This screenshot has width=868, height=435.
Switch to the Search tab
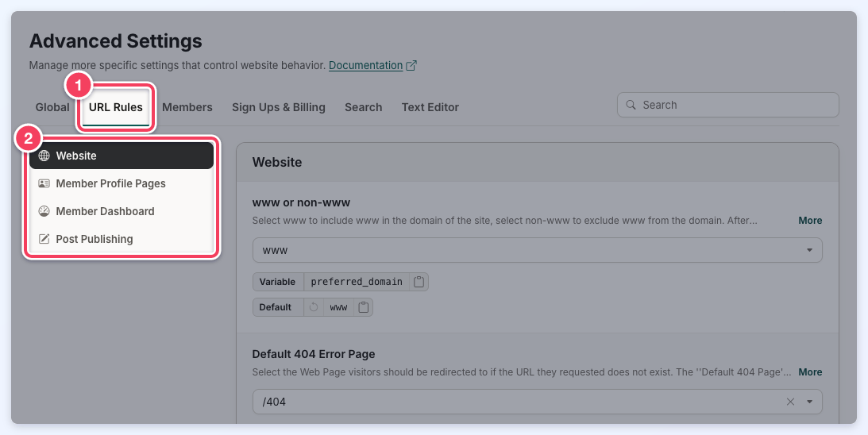363,107
